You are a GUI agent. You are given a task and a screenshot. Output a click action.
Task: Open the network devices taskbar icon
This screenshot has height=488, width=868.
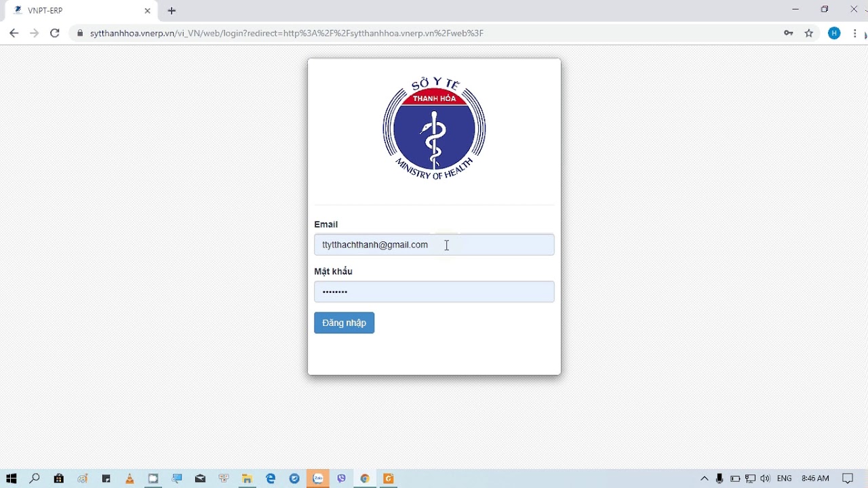click(x=224, y=479)
